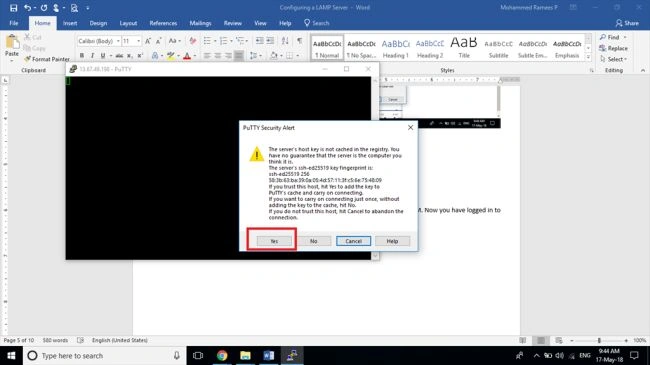Click Yes in PuTTY Security Alert

pyautogui.click(x=274, y=241)
